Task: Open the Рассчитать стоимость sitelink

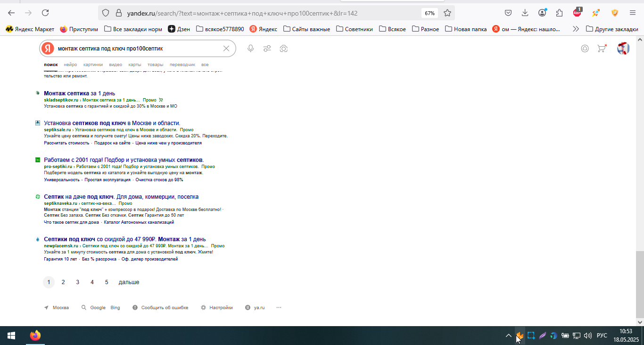Action: click(x=66, y=143)
